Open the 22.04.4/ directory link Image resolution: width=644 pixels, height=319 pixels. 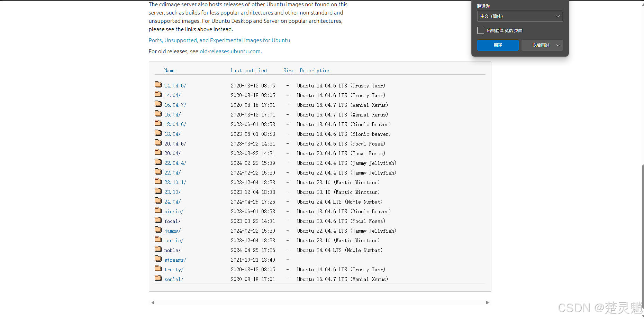175,163
